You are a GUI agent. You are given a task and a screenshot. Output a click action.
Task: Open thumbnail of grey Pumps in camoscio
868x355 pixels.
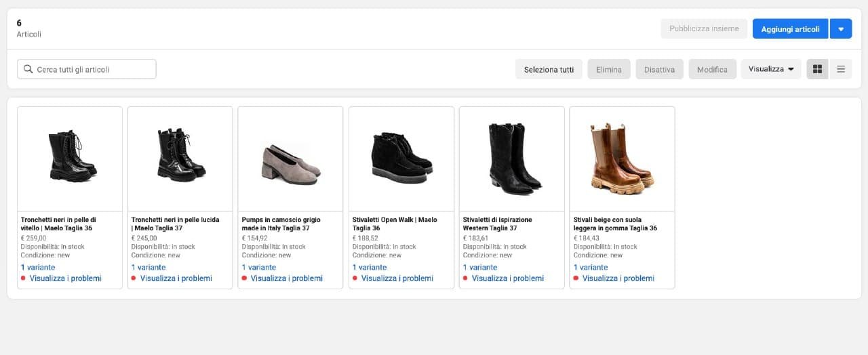click(x=291, y=159)
